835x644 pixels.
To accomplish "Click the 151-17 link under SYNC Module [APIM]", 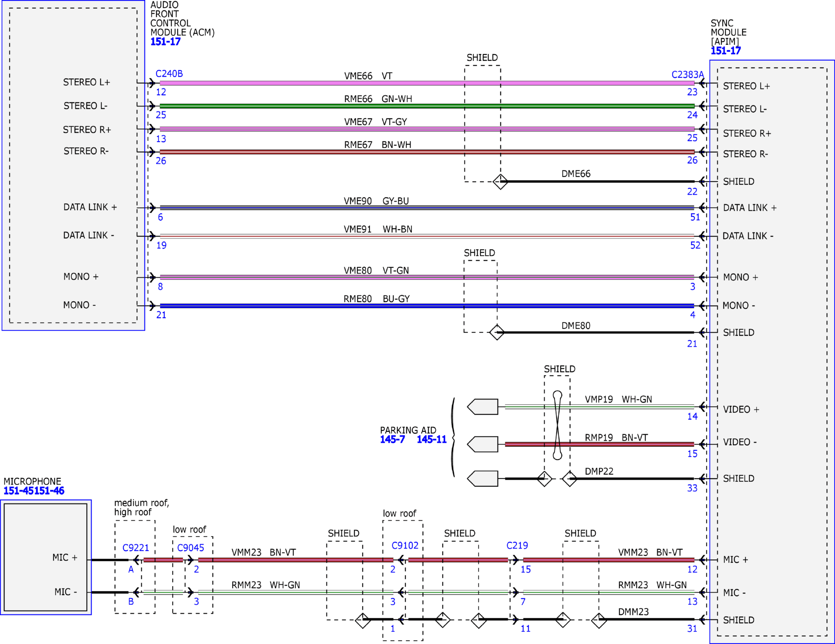I will [x=726, y=51].
